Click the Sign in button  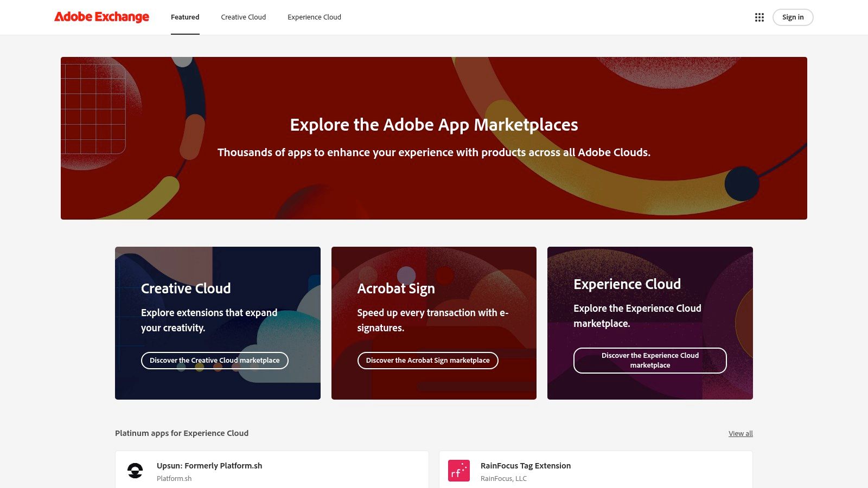(x=793, y=17)
